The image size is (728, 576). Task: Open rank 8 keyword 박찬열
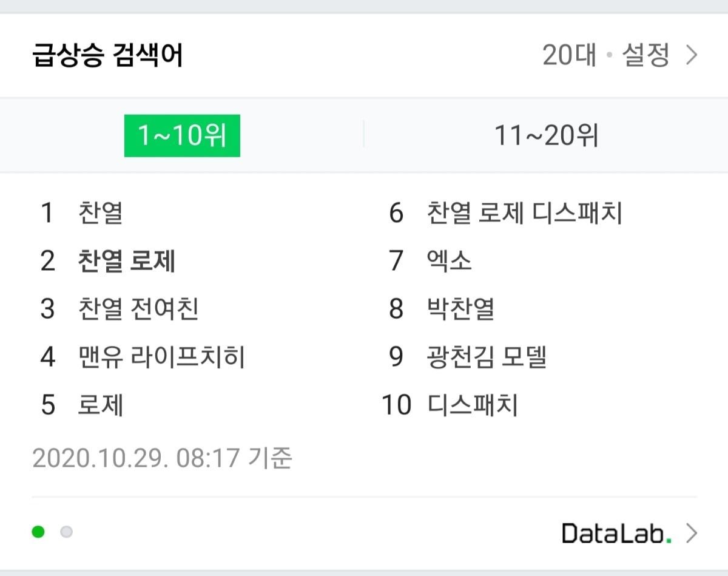click(461, 309)
